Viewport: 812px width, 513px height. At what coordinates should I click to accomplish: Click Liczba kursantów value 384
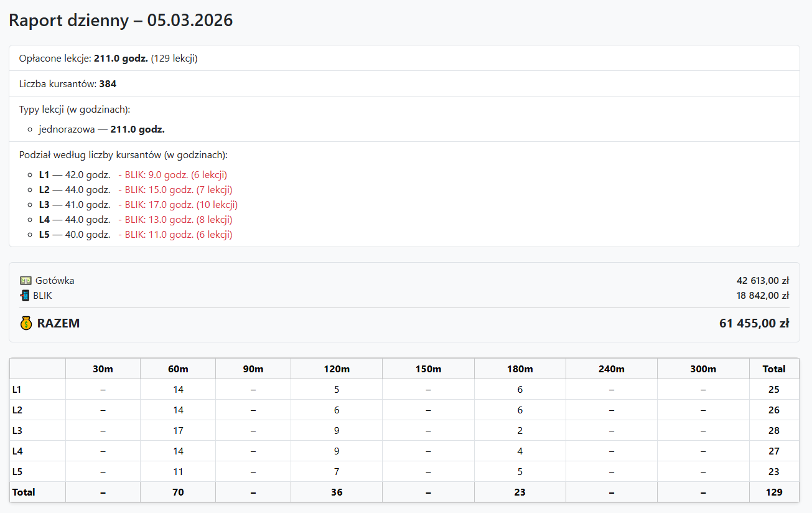[108, 84]
